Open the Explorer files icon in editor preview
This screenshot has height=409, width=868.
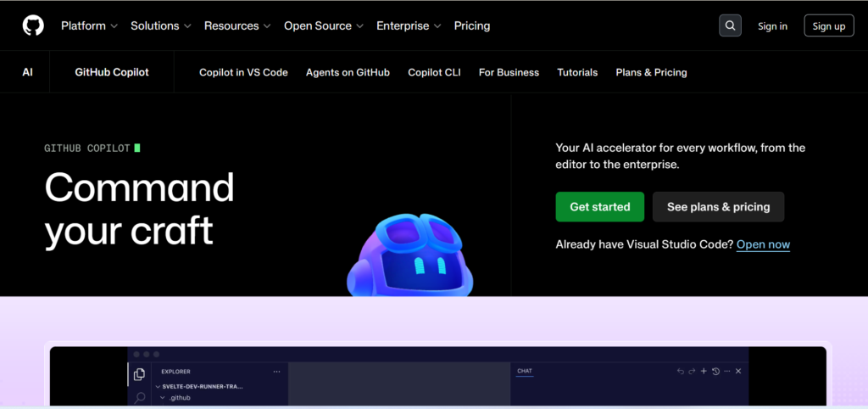[140, 374]
